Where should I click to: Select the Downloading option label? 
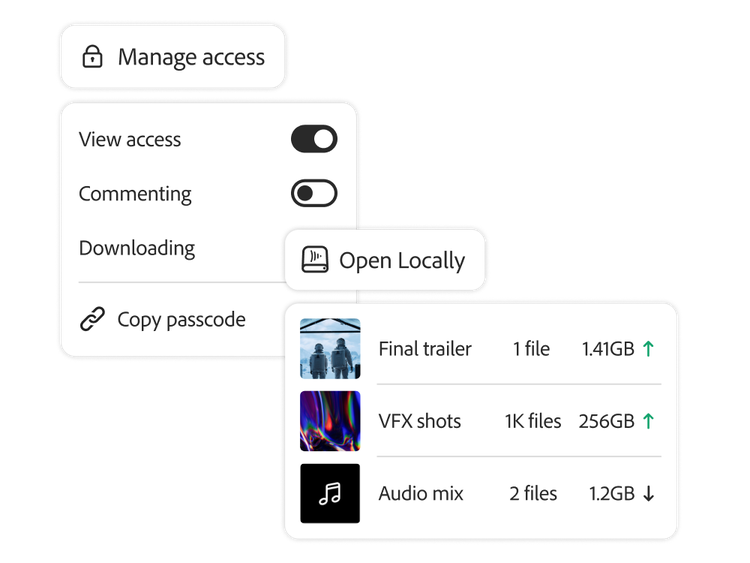coord(137,248)
